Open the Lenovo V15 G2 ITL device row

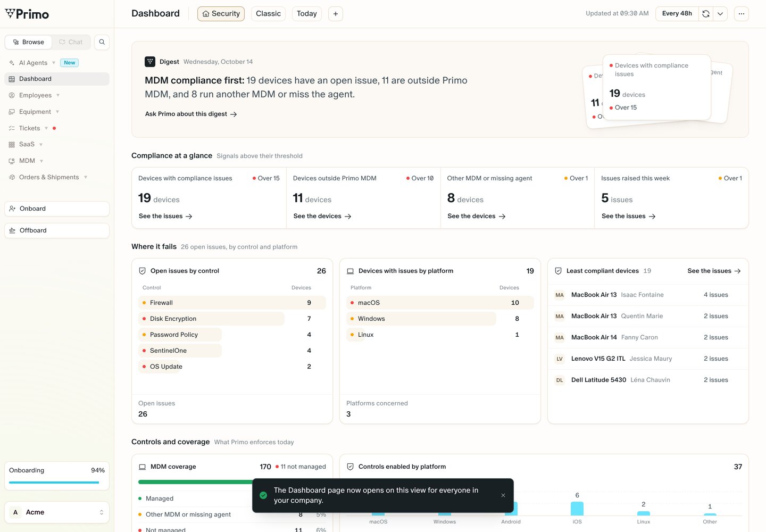(648, 359)
